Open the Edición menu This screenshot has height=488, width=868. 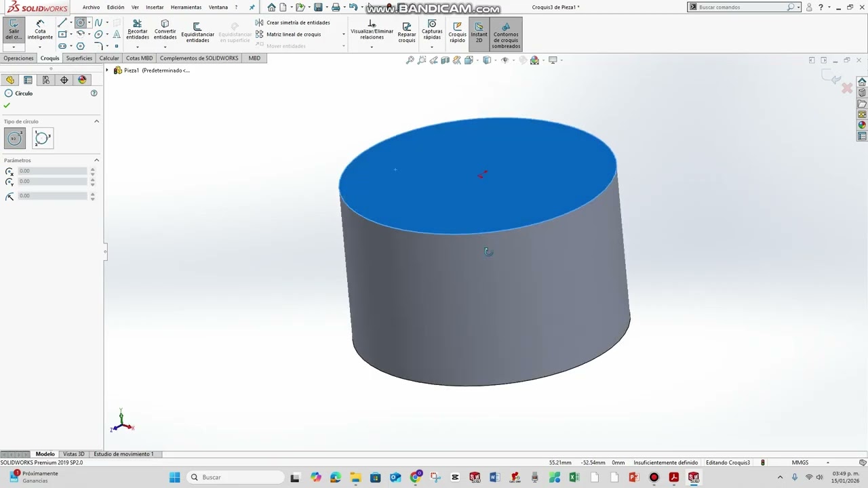point(115,7)
